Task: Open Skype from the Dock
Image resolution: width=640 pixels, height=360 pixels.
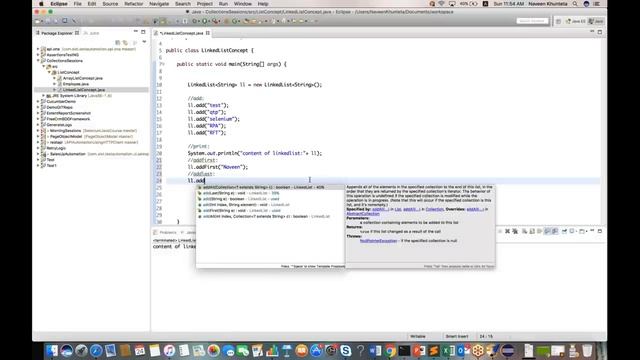Action: click(x=346, y=351)
